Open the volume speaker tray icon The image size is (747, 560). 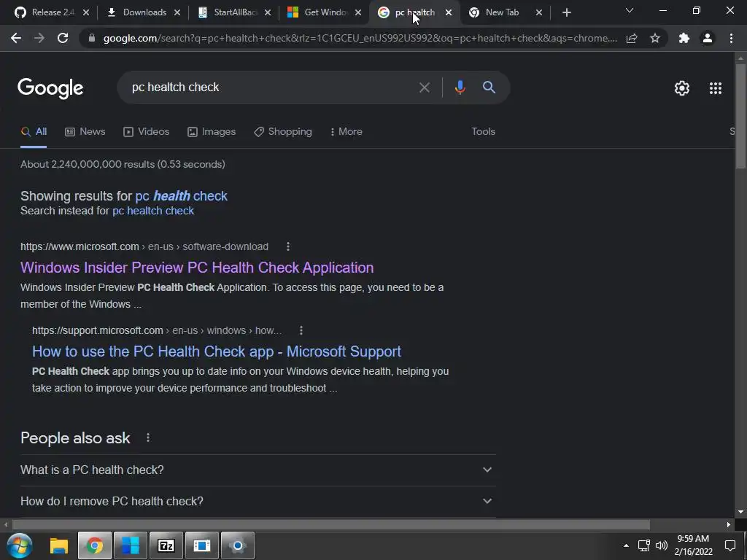coord(661,545)
